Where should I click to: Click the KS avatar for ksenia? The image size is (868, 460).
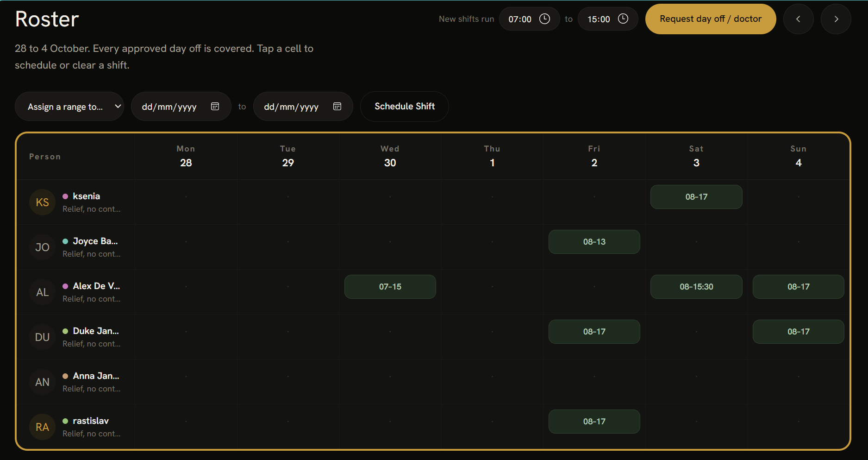coord(42,202)
